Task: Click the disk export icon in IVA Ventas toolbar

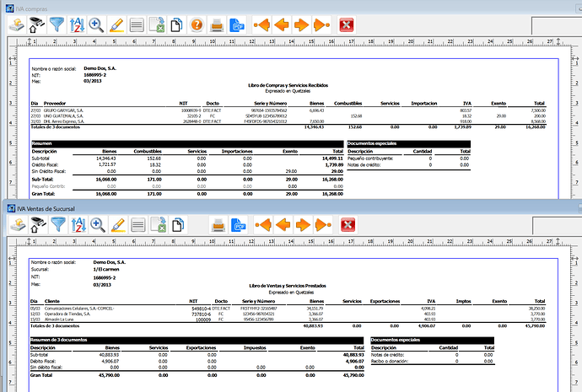Action: point(19,225)
